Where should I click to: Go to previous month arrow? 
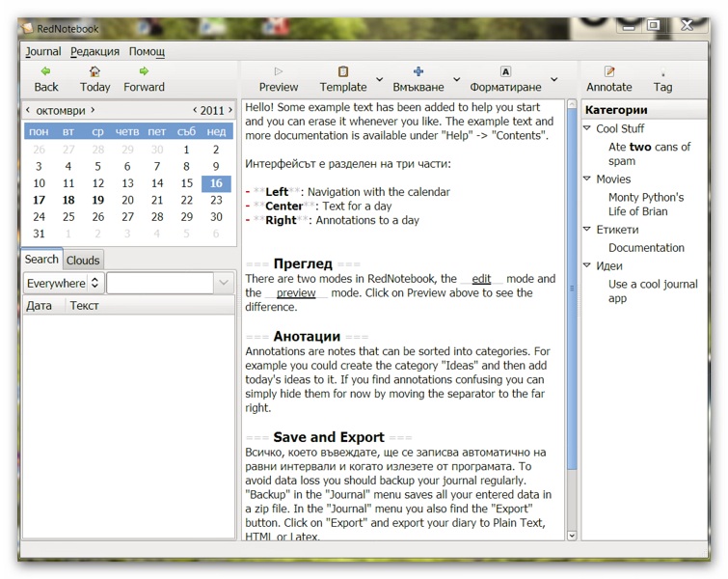pos(28,110)
